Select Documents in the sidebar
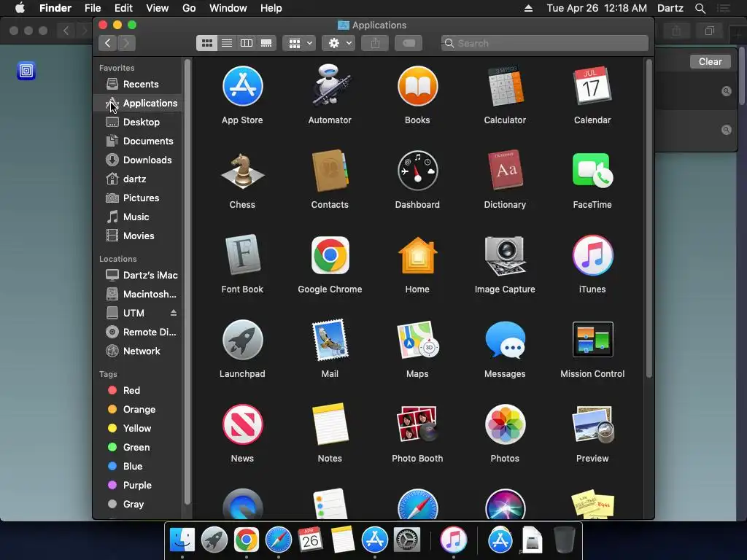747x560 pixels. [138, 141]
